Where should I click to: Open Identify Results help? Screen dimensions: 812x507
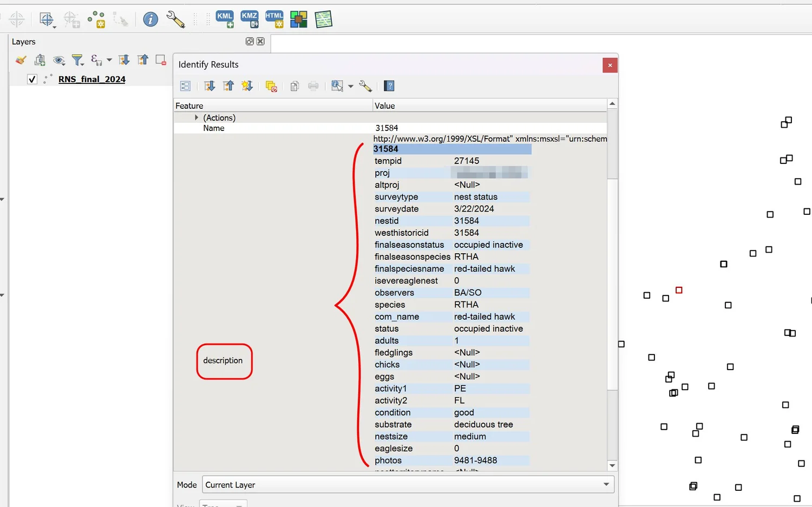(389, 85)
